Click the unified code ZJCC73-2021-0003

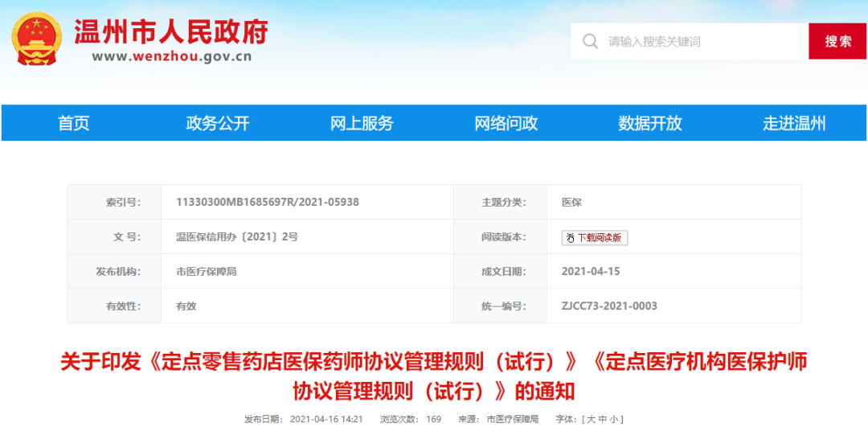pos(609,306)
